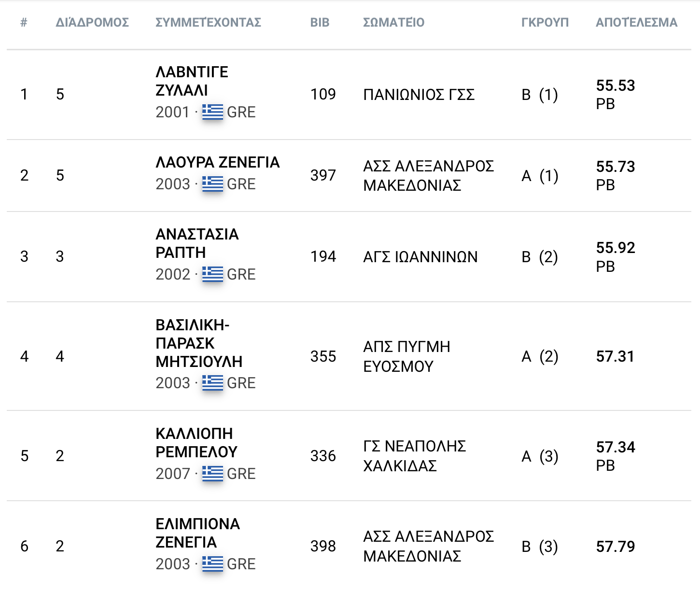Click the ΔΙΑΔΡΟΜΟΣ column header
This screenshot has height=591, width=700.
coord(92,23)
